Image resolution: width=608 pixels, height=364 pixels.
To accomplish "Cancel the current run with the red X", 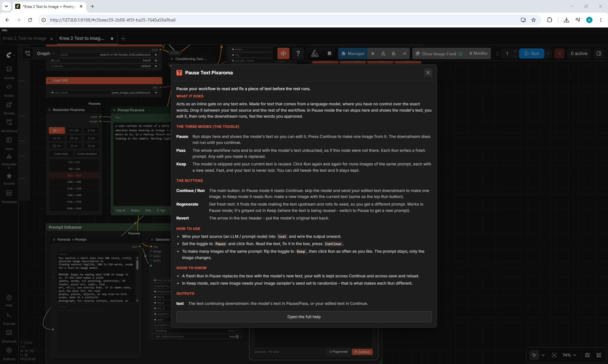I will click(559, 53).
